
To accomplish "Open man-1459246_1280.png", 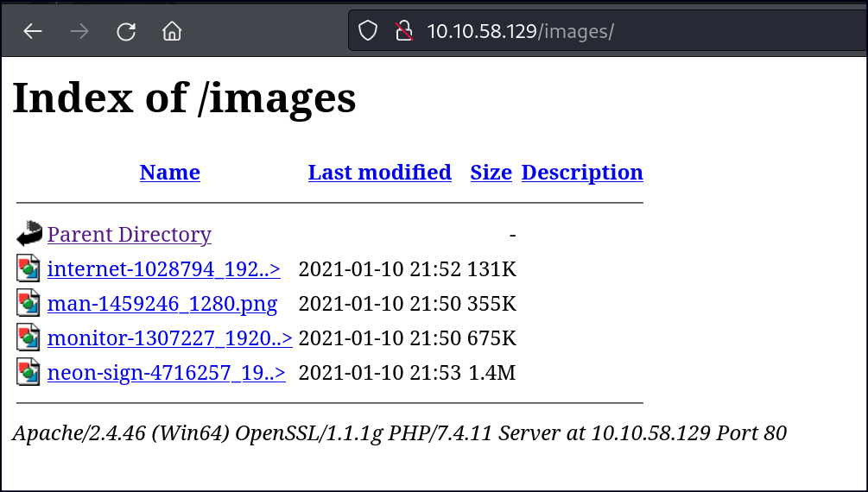I will pos(162,304).
